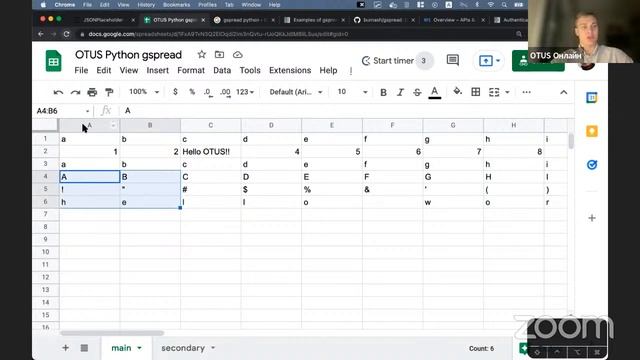
Task: Check the cloud document status icon
Action: (x=238, y=54)
